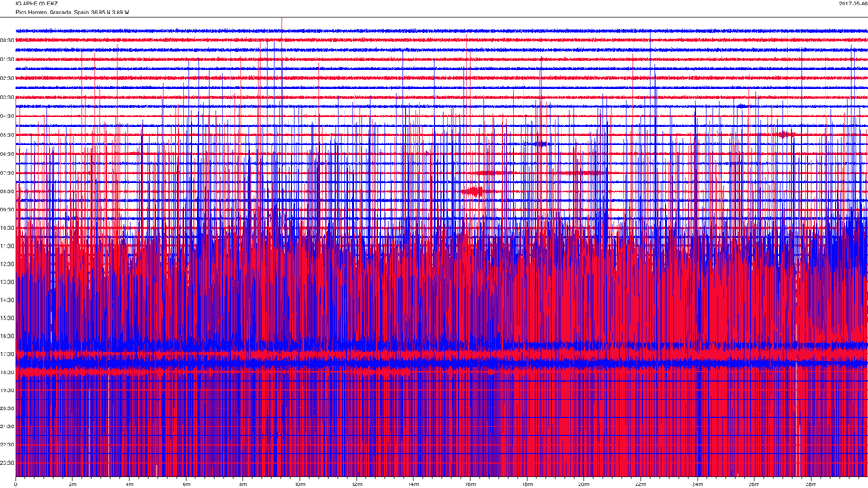This screenshot has width=868, height=488.
Task: Select the 17:30 time label
Action: pyautogui.click(x=7, y=354)
